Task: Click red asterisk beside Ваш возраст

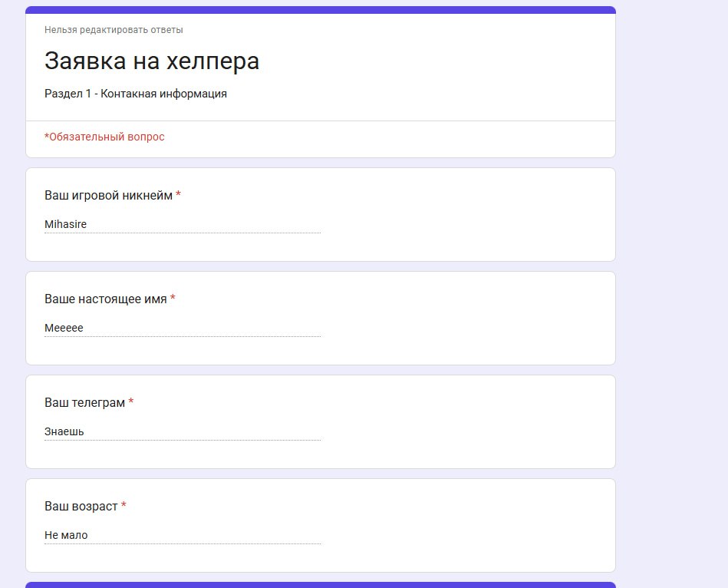Action: click(x=124, y=505)
